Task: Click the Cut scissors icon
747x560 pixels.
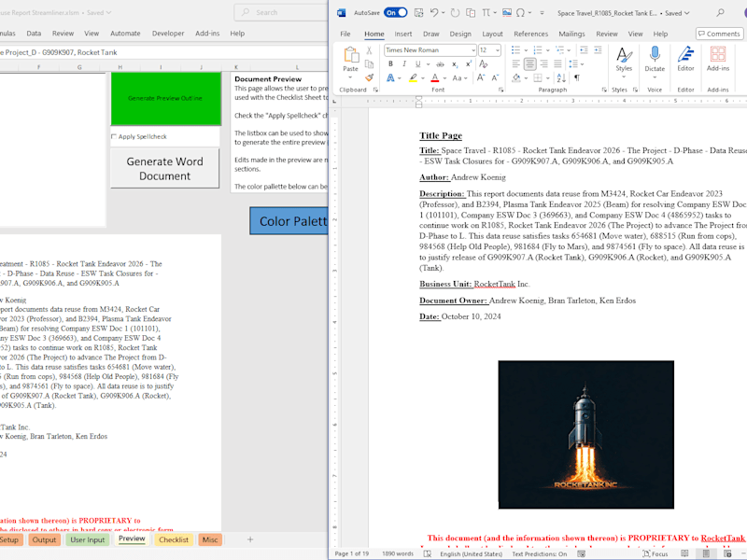Action: pos(369,50)
